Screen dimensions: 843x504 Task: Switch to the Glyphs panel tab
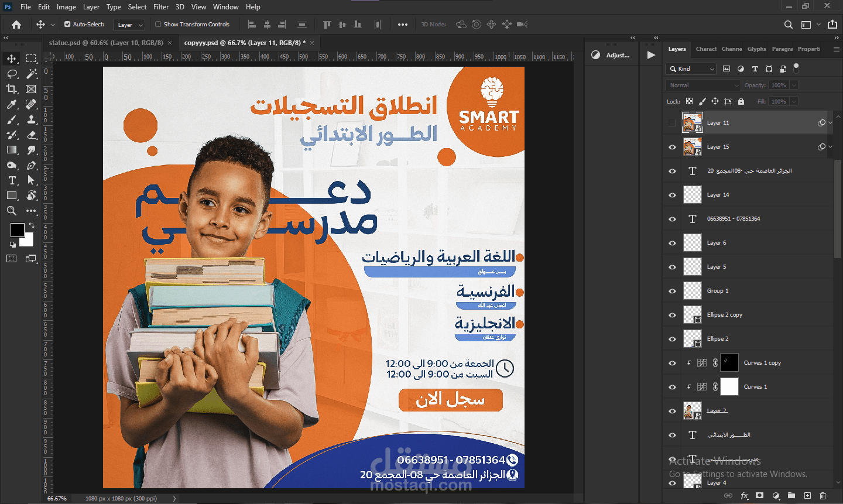(757, 49)
